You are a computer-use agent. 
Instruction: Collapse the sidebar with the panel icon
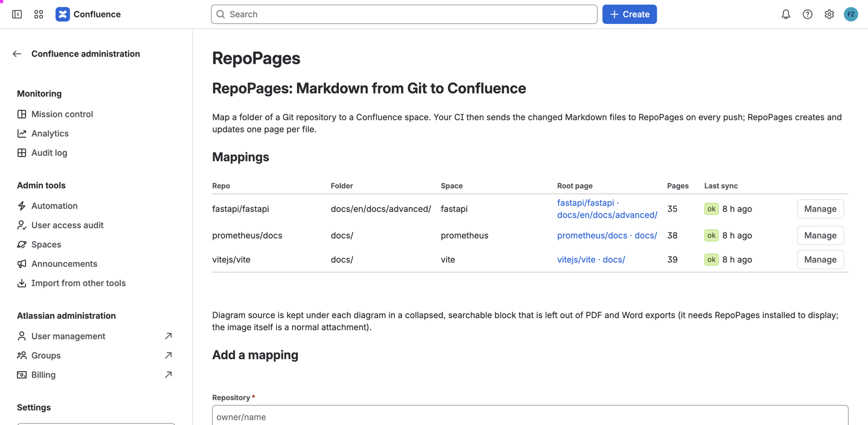pyautogui.click(x=17, y=14)
